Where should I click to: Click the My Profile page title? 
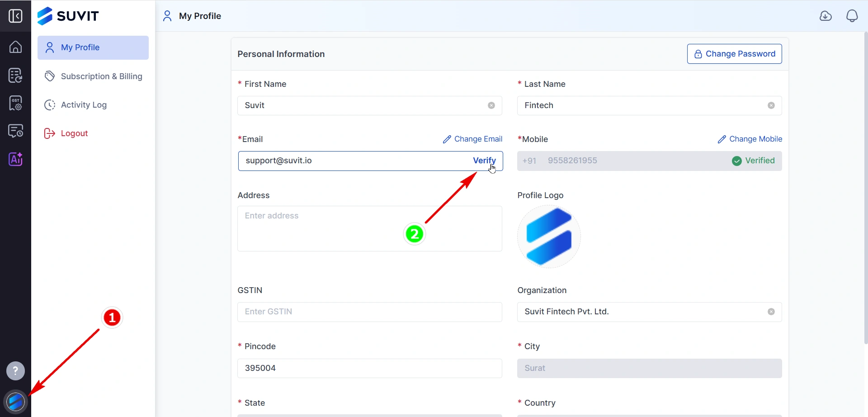(x=200, y=16)
